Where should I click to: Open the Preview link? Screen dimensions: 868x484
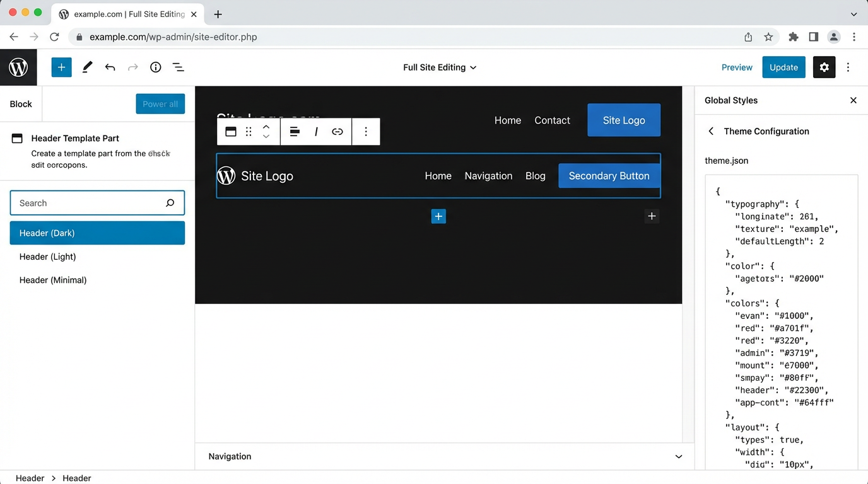[736, 67]
